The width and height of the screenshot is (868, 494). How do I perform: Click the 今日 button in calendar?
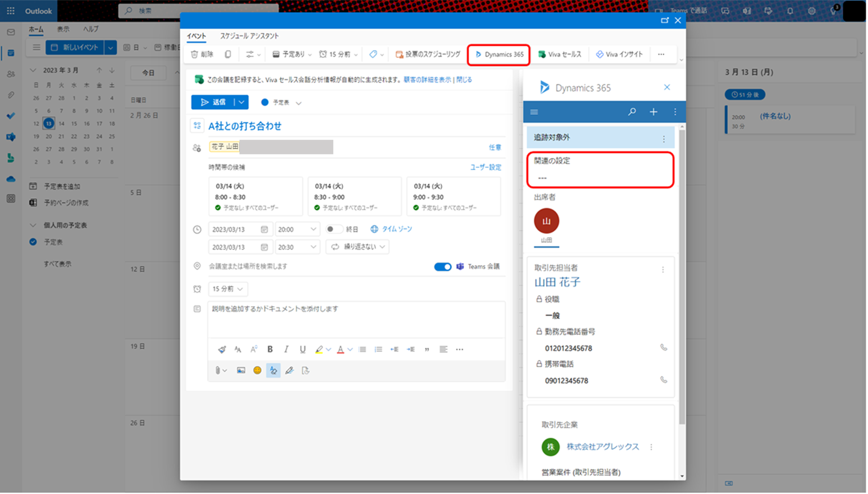[x=148, y=73]
